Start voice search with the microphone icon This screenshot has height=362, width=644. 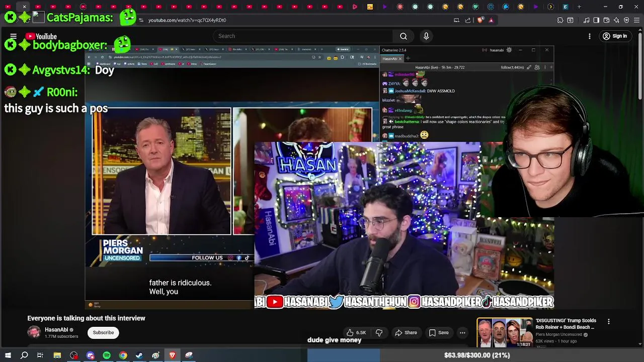(x=426, y=36)
